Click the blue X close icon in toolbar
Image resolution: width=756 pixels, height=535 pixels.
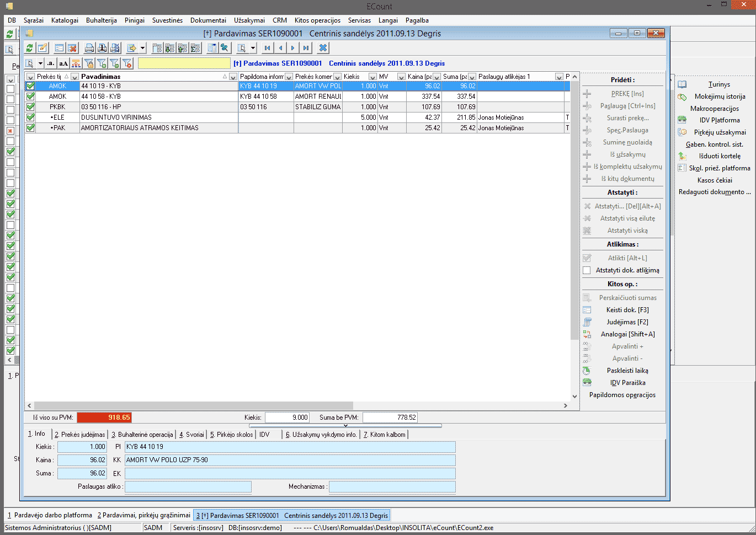[x=323, y=48]
